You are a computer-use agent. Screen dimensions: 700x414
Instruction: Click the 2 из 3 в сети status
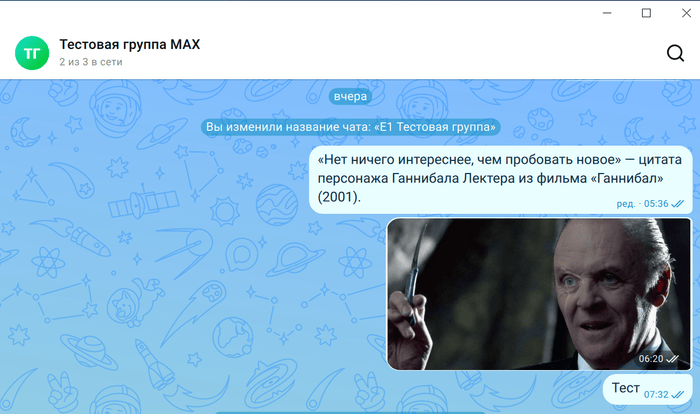[x=91, y=62]
